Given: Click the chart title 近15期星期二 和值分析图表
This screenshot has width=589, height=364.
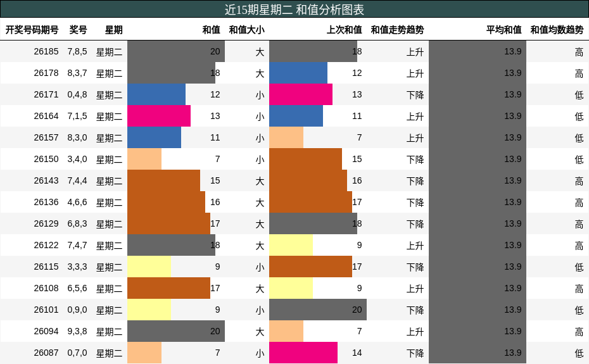Looking at the screenshot, I should tap(294, 9).
